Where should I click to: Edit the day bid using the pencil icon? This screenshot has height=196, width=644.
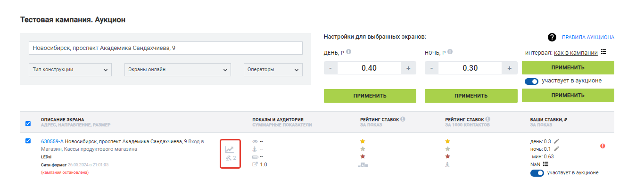557,141
